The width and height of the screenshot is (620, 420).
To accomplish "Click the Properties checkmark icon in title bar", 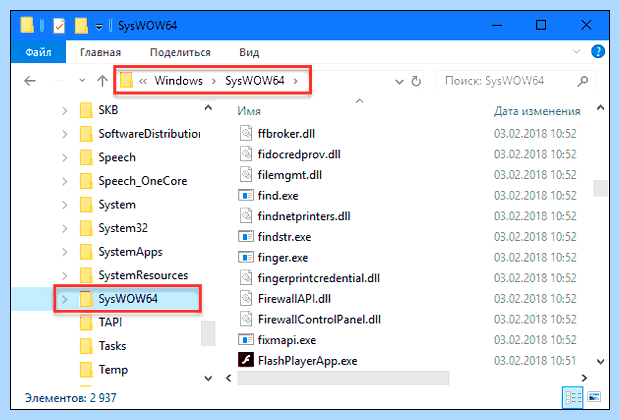I will (59, 26).
